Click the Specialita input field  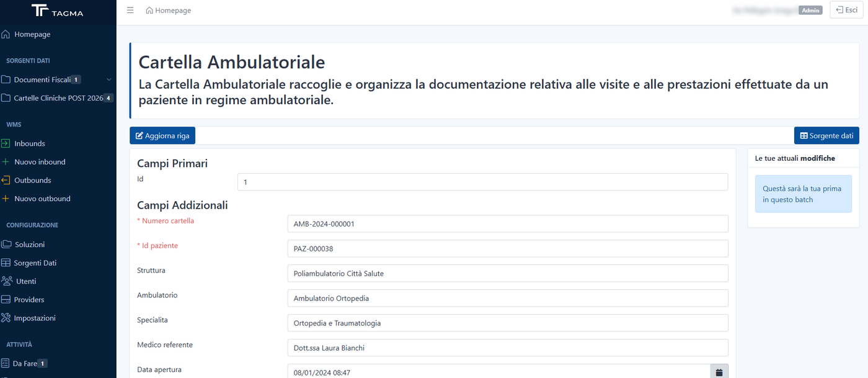click(x=508, y=323)
